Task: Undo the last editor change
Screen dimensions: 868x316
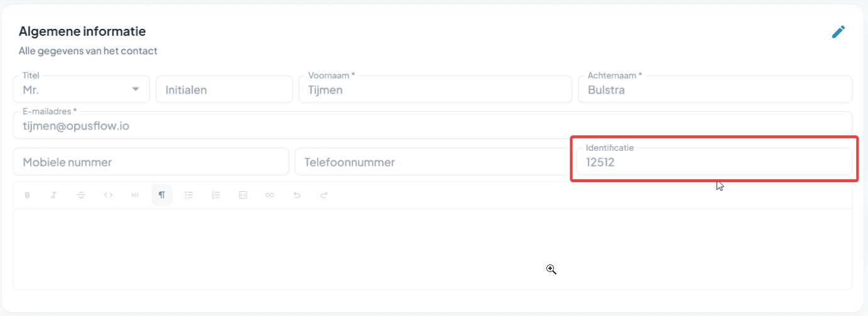Action: pos(297,195)
